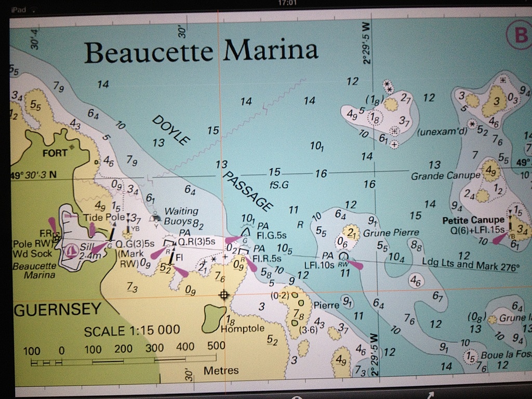This screenshot has width=532, height=399.
Task: Tap the small italic Beaucette Marina harbour label
Action: click(x=34, y=270)
